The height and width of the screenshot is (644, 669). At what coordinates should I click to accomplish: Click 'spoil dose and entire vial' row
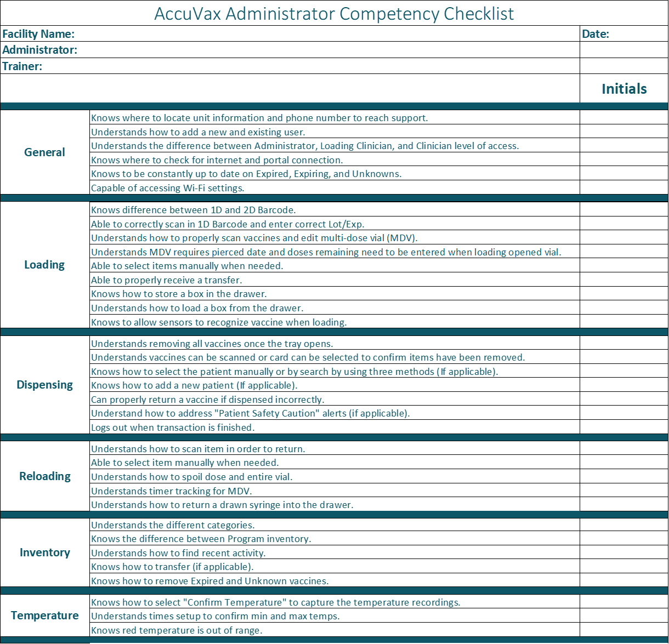coord(334,476)
